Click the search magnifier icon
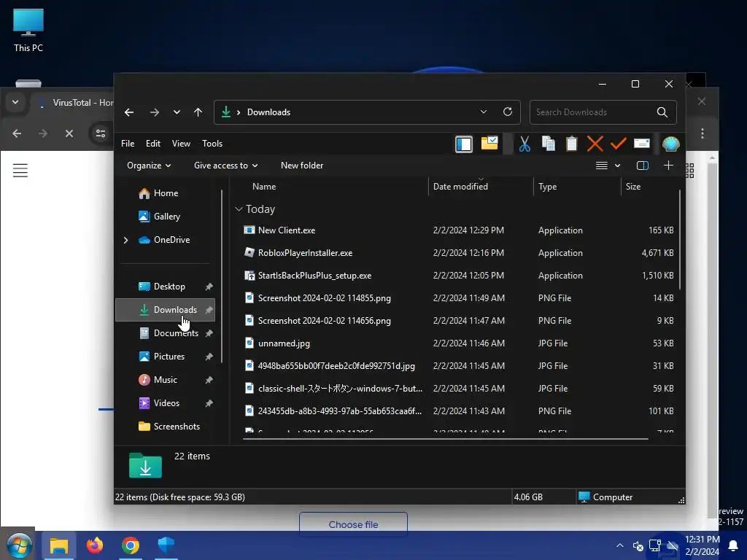Viewport: 747px width, 560px height. (662, 112)
